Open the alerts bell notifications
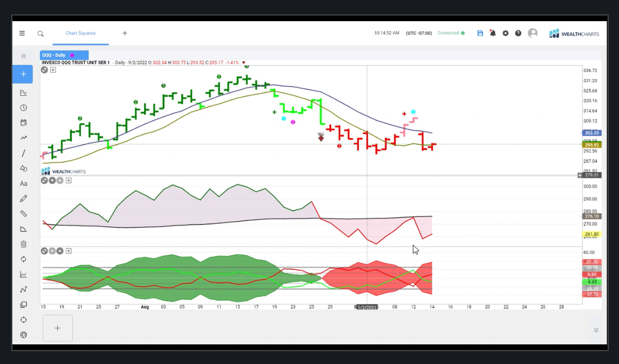Screen dimensions: 619x364 tap(493, 33)
